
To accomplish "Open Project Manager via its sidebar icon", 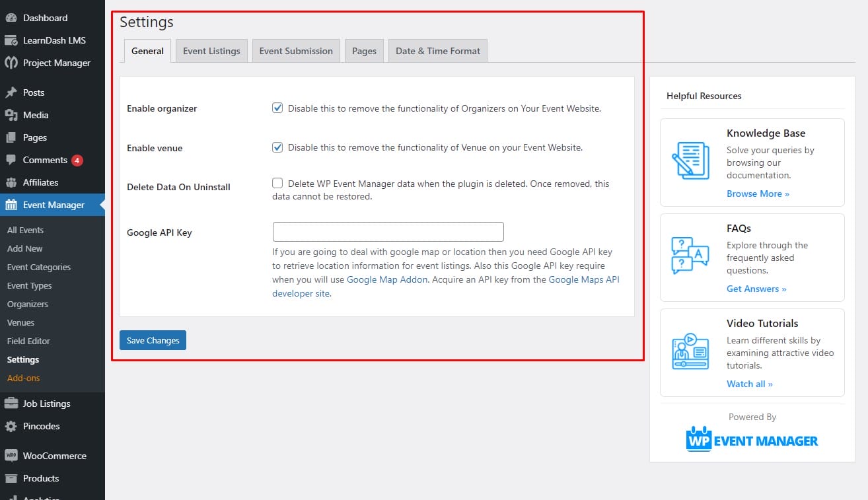I will [11, 63].
